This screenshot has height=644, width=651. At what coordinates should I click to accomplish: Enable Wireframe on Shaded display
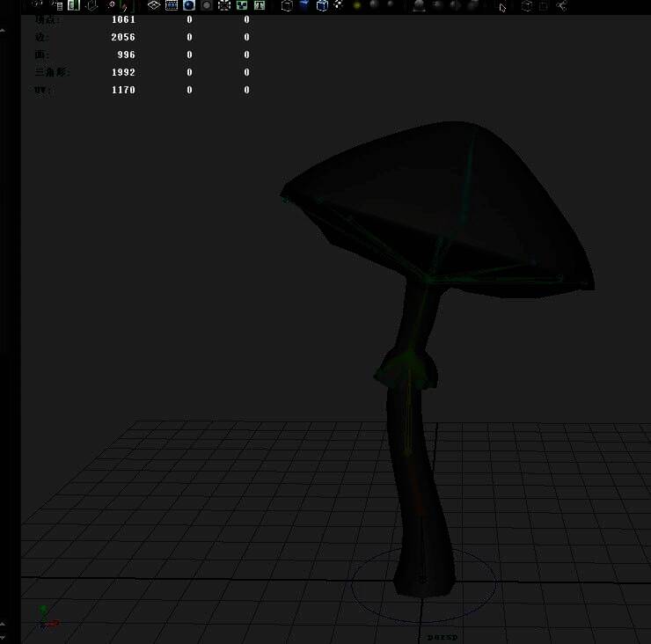[322, 5]
